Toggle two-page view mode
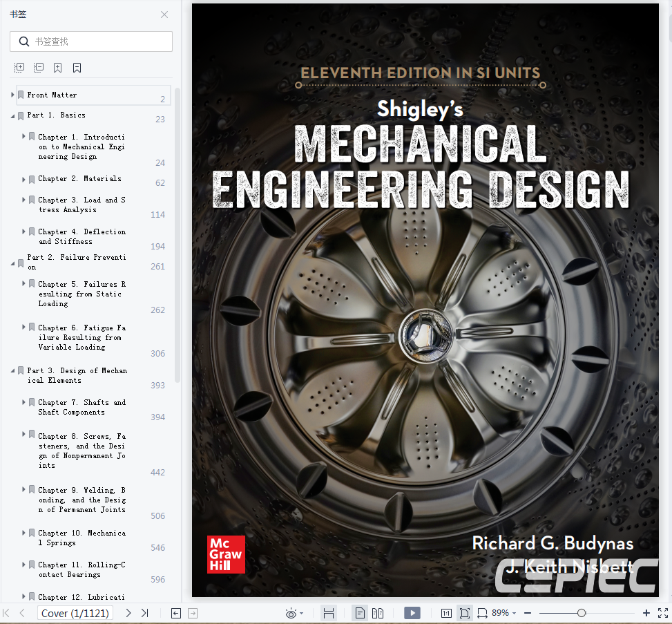This screenshot has height=624, width=672. click(x=378, y=613)
